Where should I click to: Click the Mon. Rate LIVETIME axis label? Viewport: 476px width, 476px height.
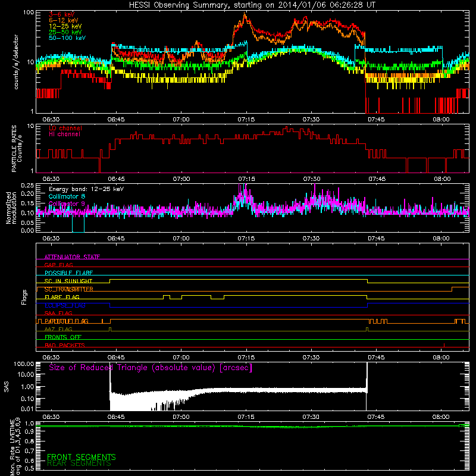coord(15,446)
